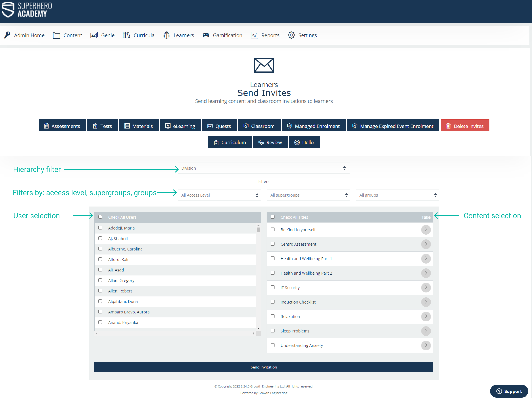Open Genie via its picture icon

coord(94,35)
